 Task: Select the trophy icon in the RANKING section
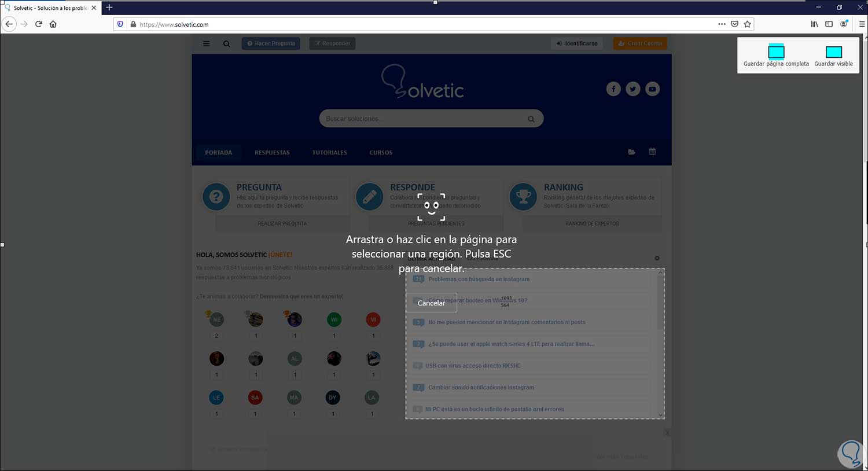point(524,196)
